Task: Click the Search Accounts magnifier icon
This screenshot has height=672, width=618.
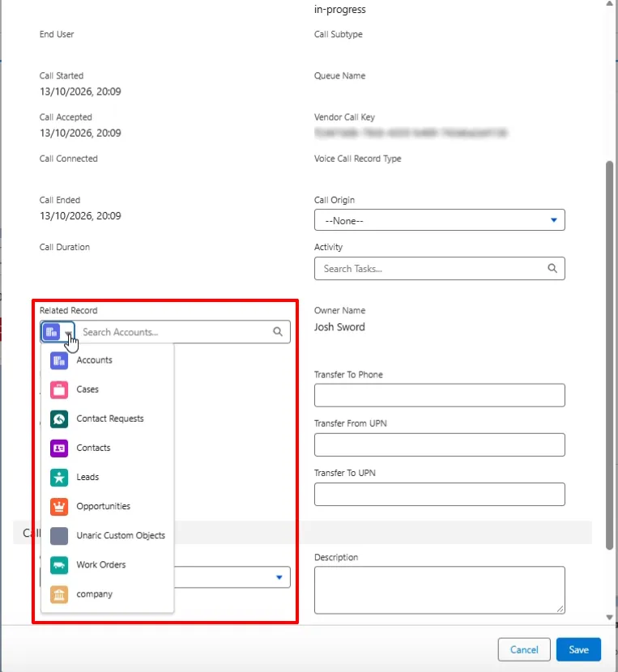Action: [278, 332]
